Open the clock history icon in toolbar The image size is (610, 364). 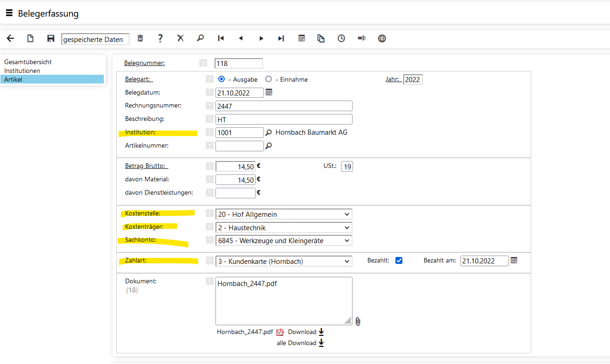[341, 39]
